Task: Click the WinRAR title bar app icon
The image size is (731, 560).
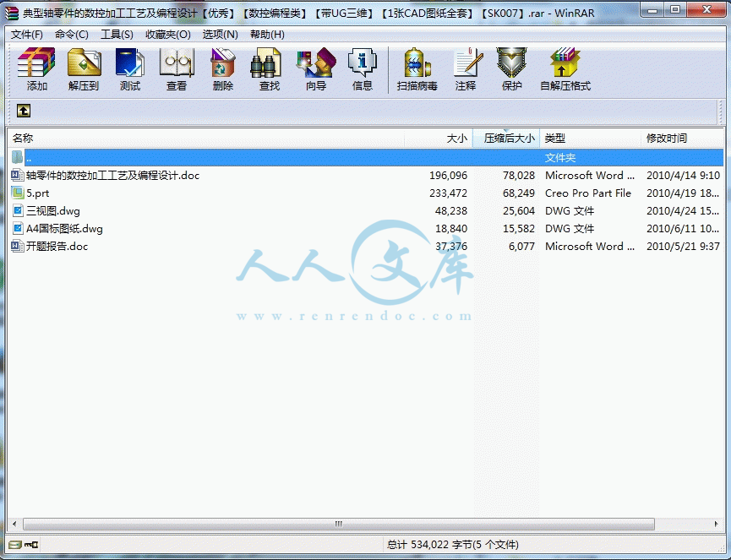Action: [12, 13]
